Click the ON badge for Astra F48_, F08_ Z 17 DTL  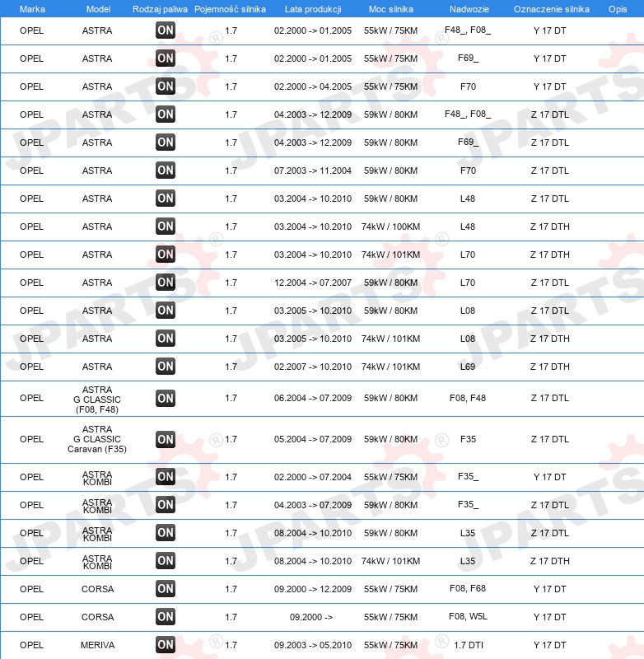click(x=165, y=115)
